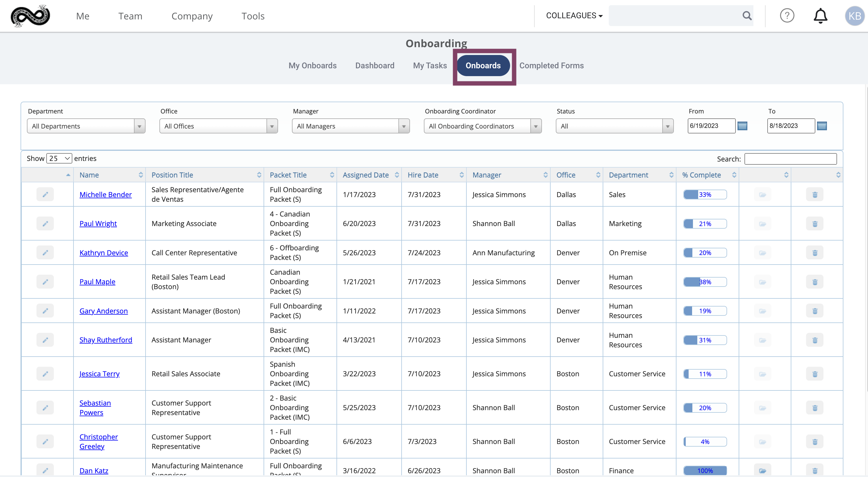Delete Kathryn Device's onboard with trash icon
The width and height of the screenshot is (868, 477).
point(815,253)
